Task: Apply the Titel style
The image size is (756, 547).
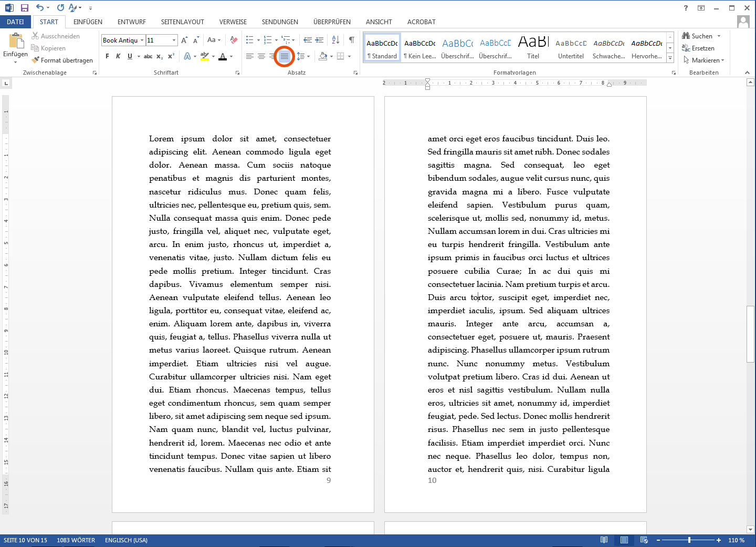Action: 533,47
